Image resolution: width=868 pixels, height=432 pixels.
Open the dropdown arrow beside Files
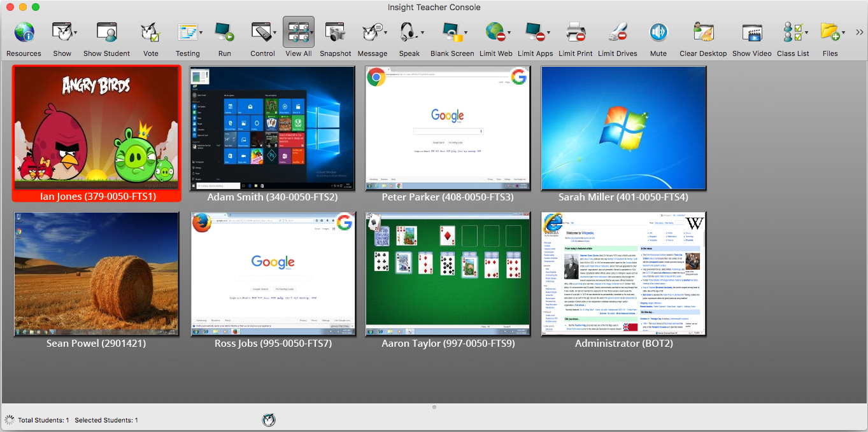[x=843, y=32]
